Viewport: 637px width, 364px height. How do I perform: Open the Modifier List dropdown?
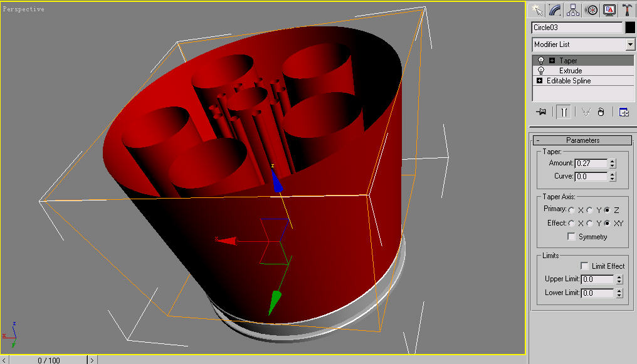point(630,44)
